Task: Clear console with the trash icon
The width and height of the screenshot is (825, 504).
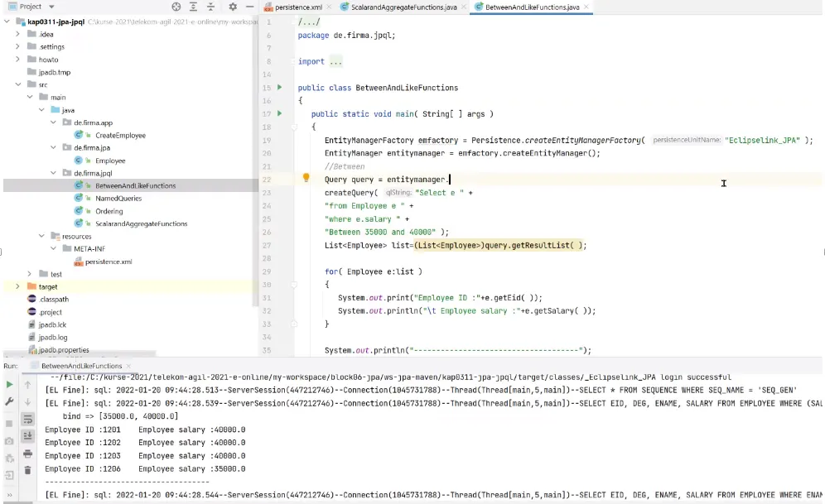Action: [27, 470]
